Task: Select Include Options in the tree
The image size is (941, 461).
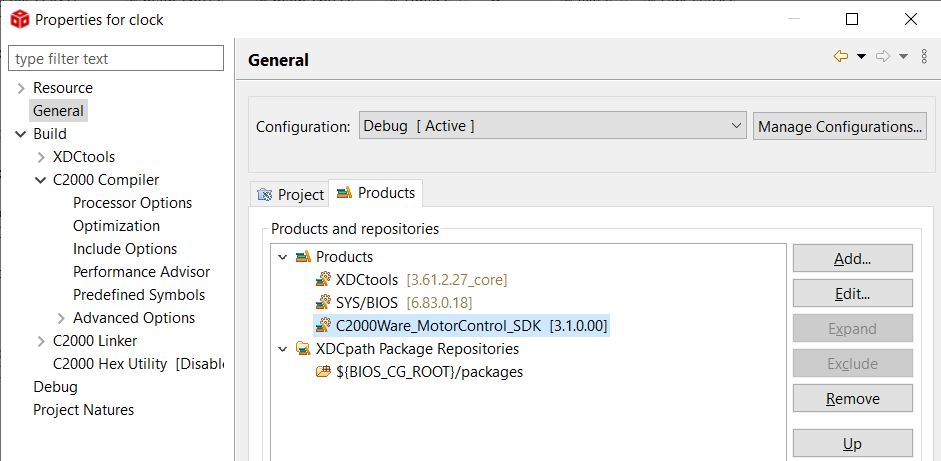Action: coord(125,249)
